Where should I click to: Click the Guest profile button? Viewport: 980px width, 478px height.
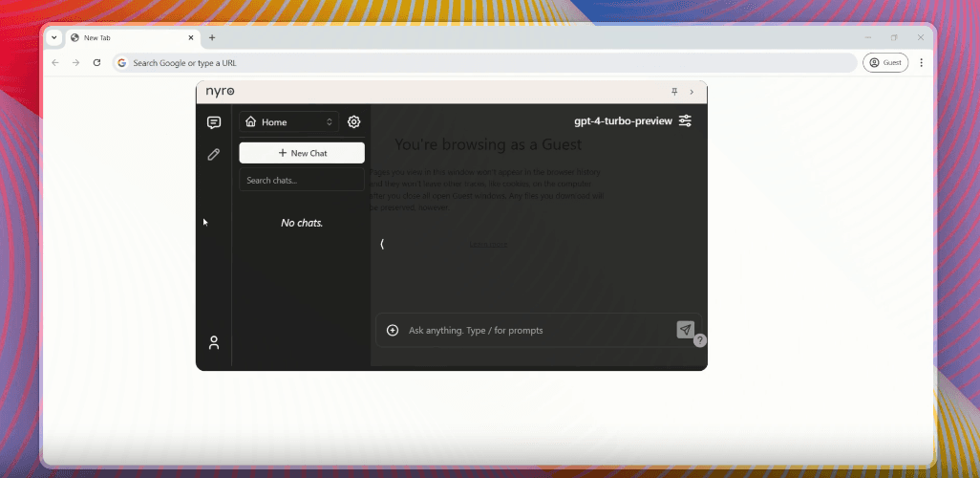pyautogui.click(x=884, y=62)
